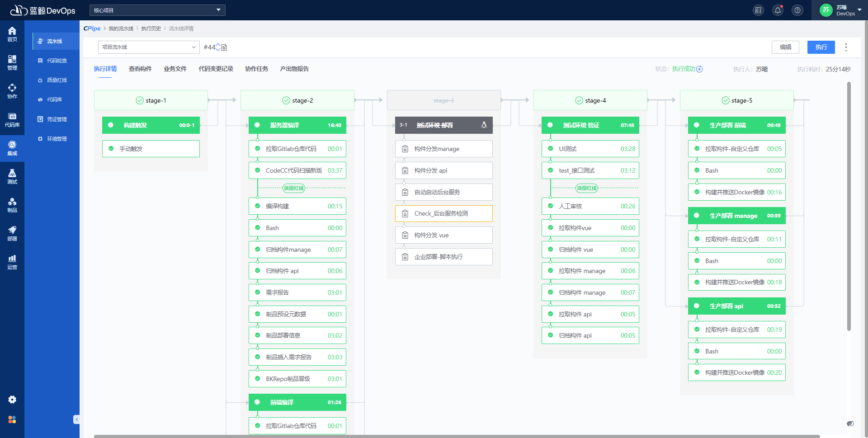The image size is (868, 438).
Task: Open the notification bell in header
Action: point(778,10)
